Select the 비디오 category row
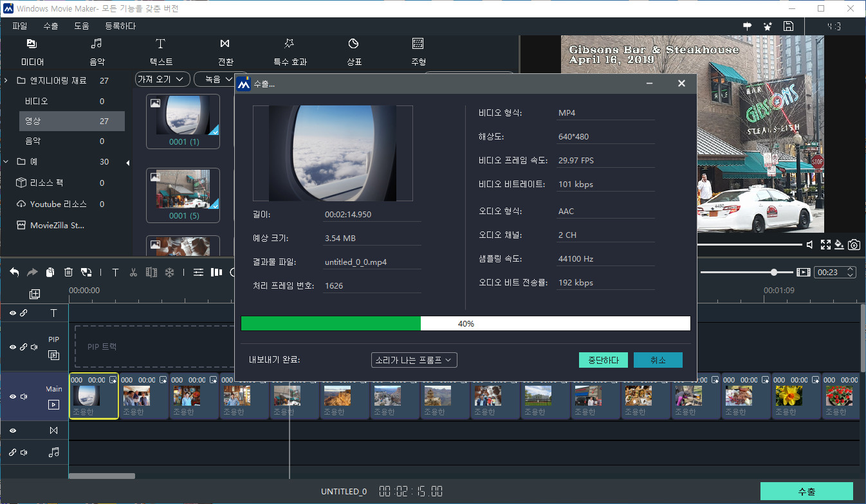Viewport: 866px width, 504px height. 71,101
